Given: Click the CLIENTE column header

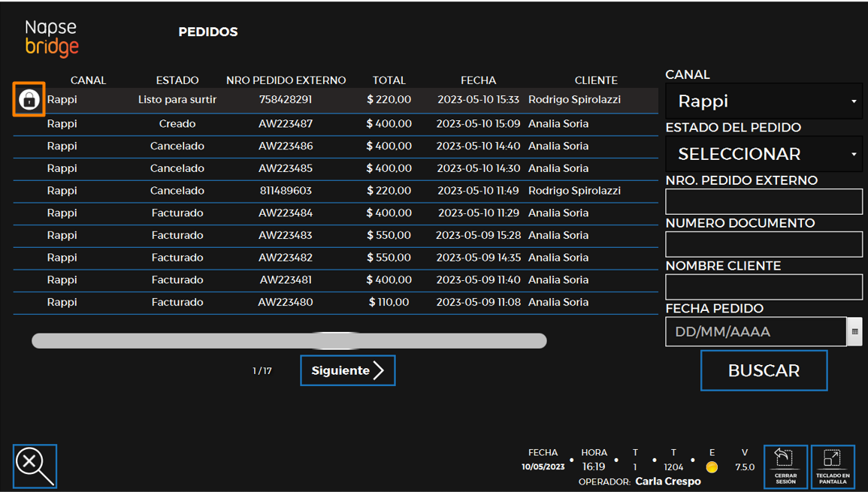Looking at the screenshot, I should [x=596, y=80].
